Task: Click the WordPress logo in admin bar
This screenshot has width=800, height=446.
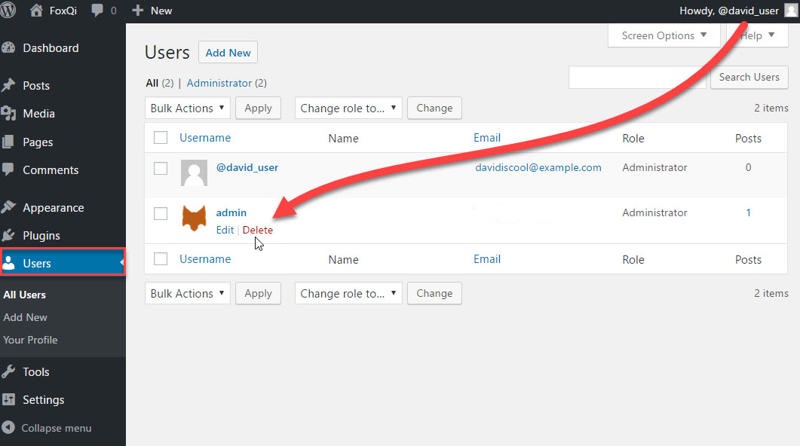Action: click(x=12, y=11)
